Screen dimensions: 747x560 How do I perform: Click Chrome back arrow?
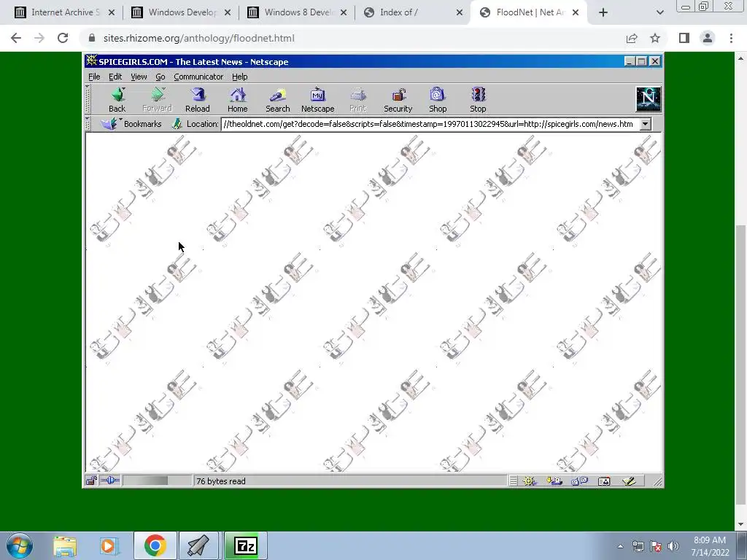click(x=16, y=38)
